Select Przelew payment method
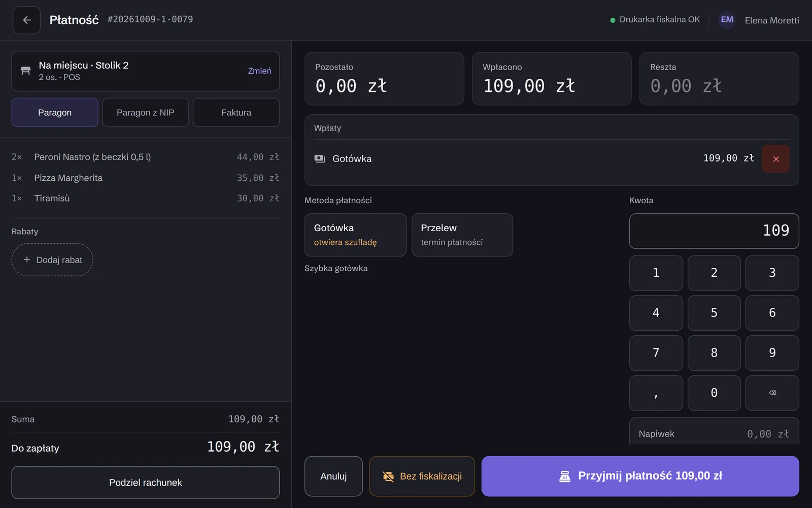Viewport: 812px width, 508px height. [x=462, y=235]
